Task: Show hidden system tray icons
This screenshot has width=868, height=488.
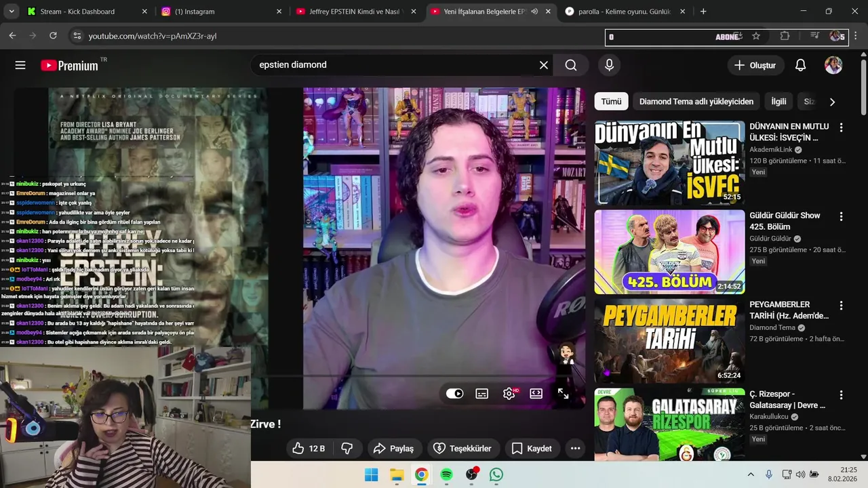Action: (751, 474)
